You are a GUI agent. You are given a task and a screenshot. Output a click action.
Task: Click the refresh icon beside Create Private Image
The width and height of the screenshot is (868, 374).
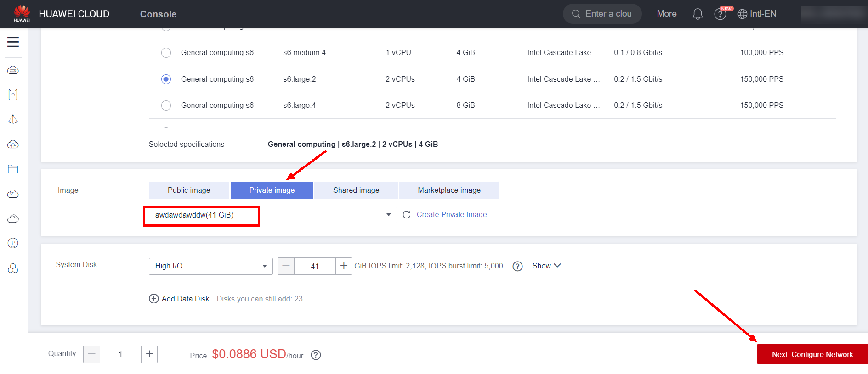click(x=407, y=215)
